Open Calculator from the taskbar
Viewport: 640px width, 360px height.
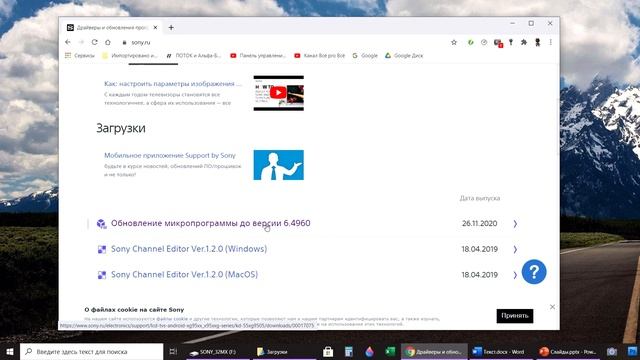[x=348, y=352]
